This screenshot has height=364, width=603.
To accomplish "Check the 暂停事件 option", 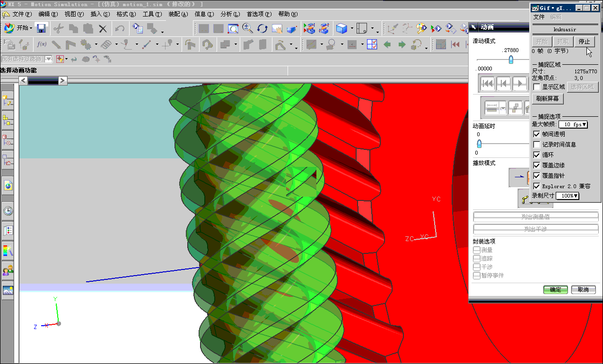I will click(477, 276).
